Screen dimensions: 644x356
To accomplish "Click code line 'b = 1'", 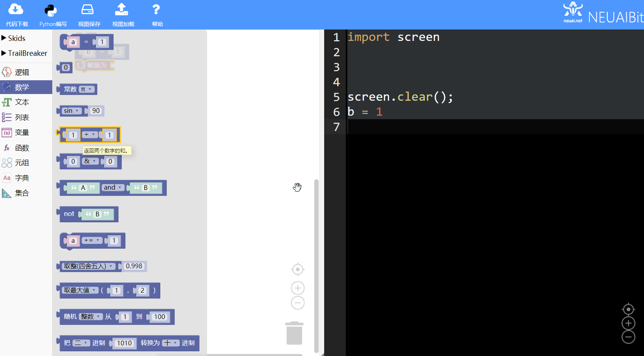I will 365,112.
